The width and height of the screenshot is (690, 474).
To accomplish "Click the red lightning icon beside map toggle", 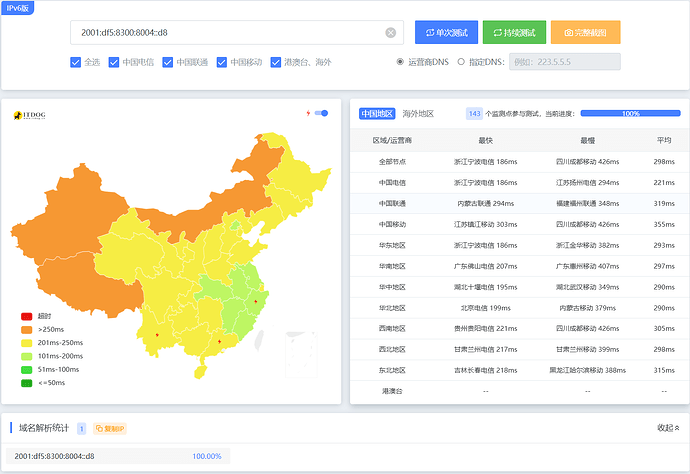I will (x=308, y=113).
